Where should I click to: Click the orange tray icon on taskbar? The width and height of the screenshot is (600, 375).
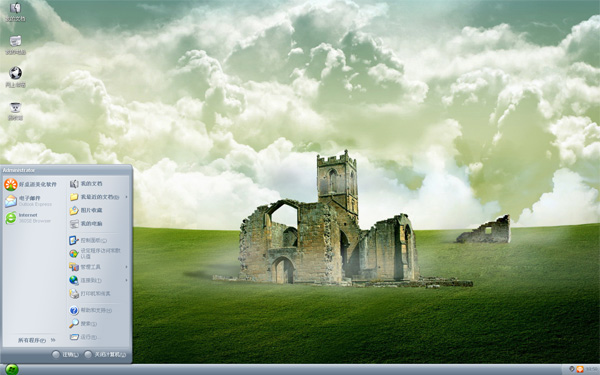point(580,369)
